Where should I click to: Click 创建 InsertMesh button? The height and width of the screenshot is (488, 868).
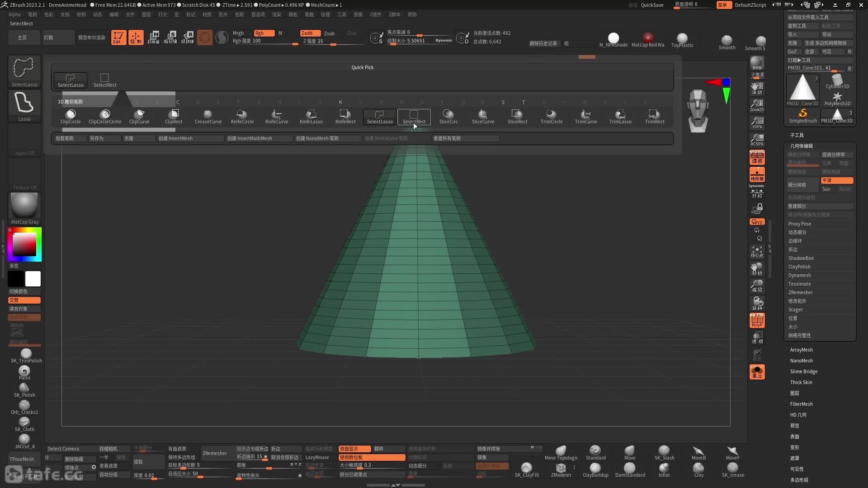tap(190, 138)
